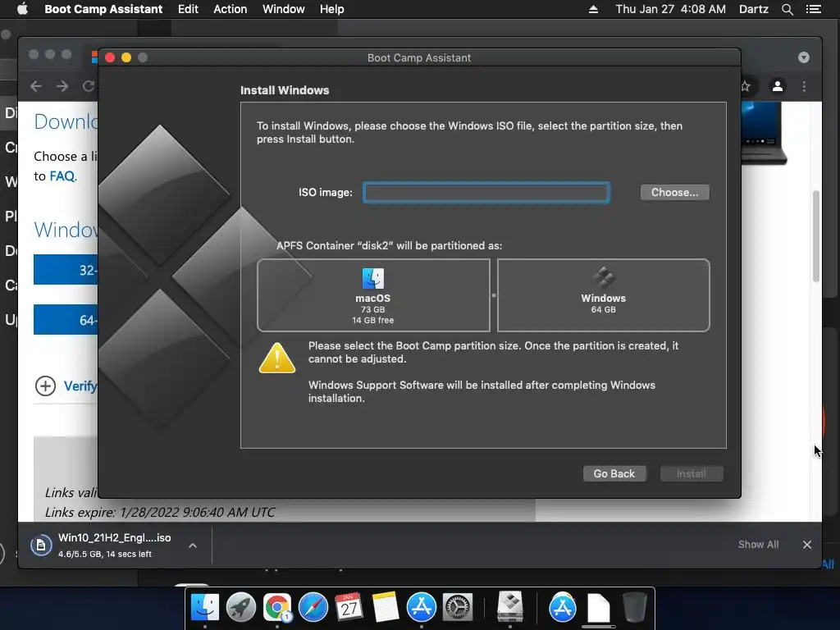Image resolution: width=840 pixels, height=630 pixels.
Task: Click the browser profile avatar icon
Action: pyautogui.click(x=778, y=86)
